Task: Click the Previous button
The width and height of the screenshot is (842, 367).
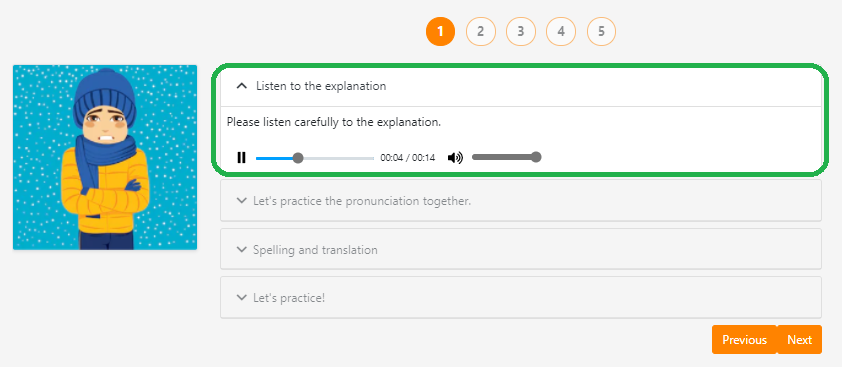Action: [x=744, y=340]
